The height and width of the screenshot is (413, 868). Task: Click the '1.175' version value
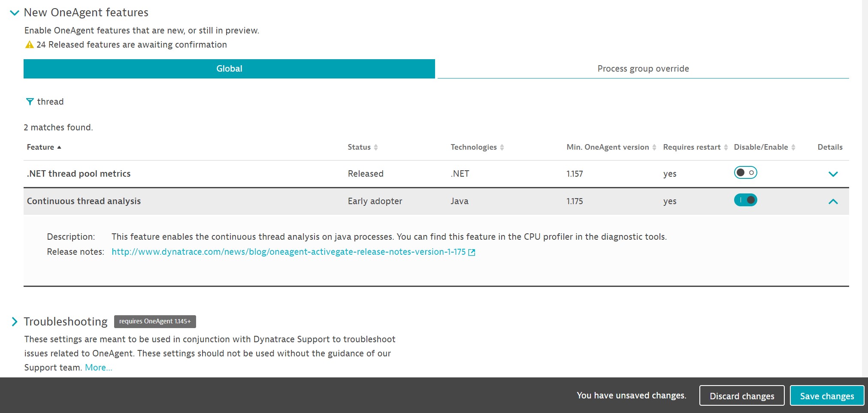point(575,201)
